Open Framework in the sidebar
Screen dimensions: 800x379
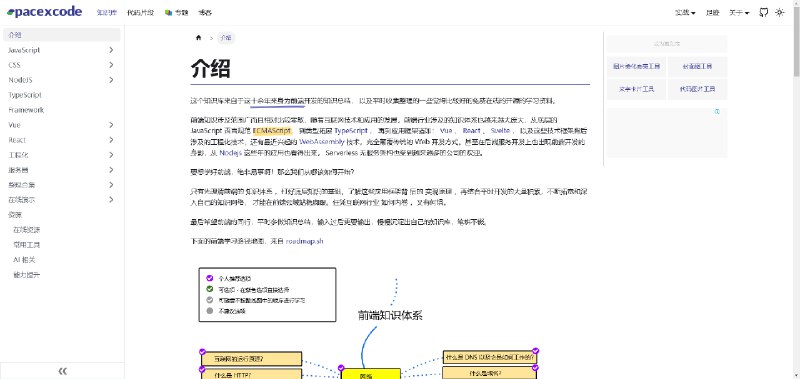click(x=62, y=110)
